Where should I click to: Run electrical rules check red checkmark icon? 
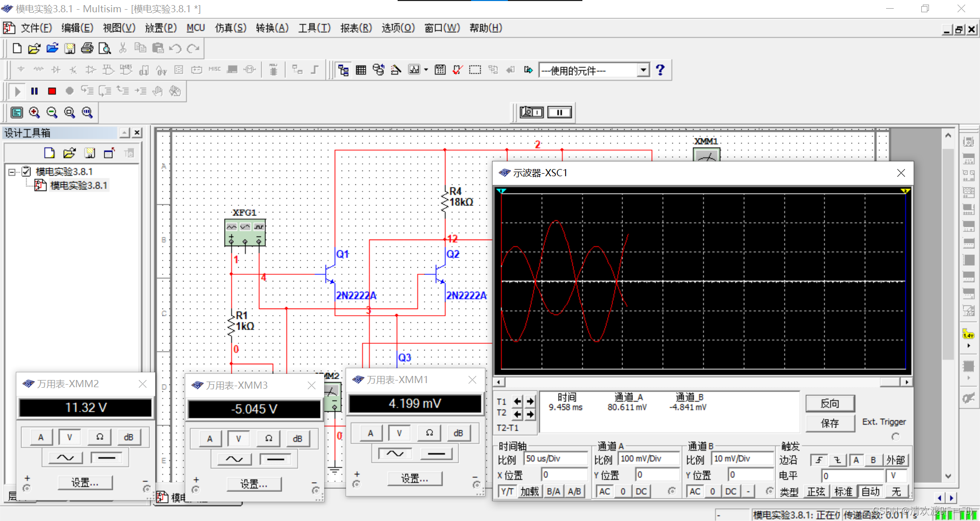457,70
